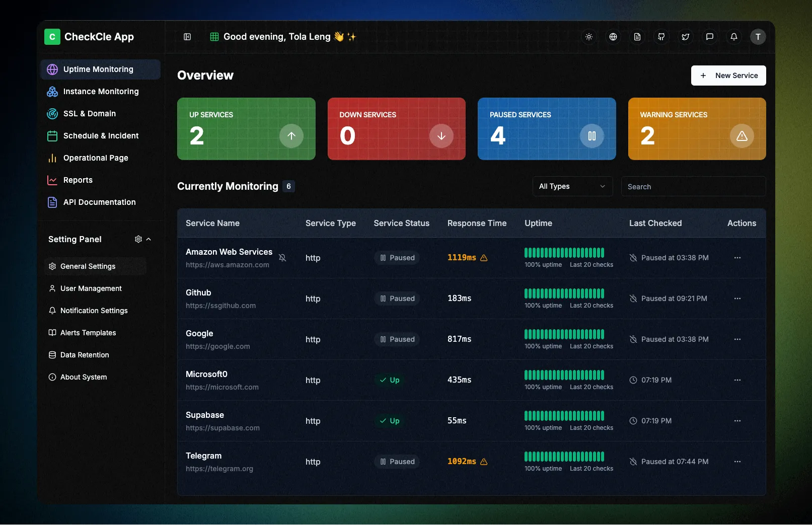Click the uptime bar for Telegram

564,457
